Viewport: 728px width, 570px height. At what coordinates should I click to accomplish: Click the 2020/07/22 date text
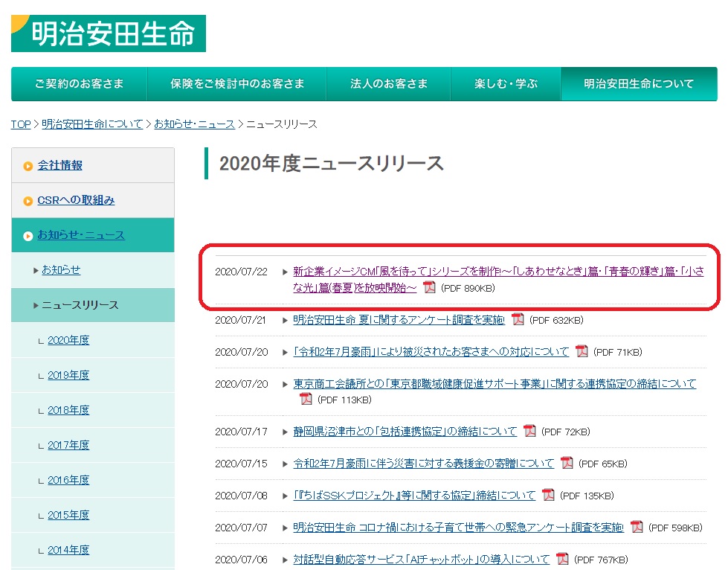click(242, 272)
